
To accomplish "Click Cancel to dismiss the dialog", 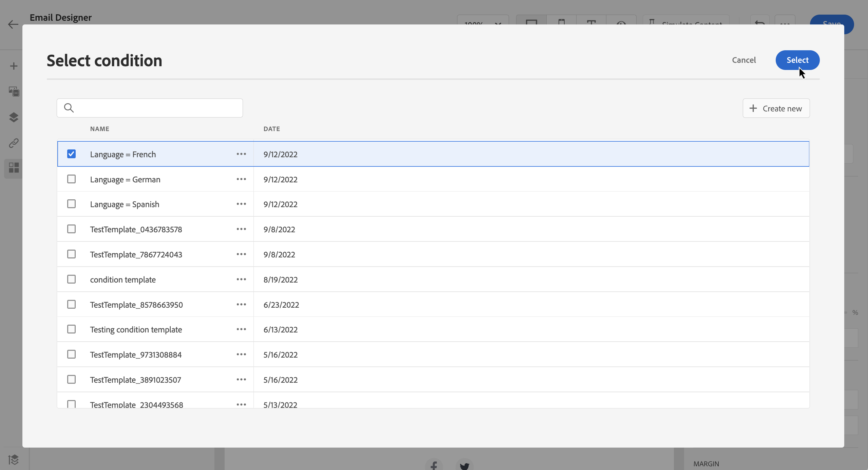I will point(743,60).
